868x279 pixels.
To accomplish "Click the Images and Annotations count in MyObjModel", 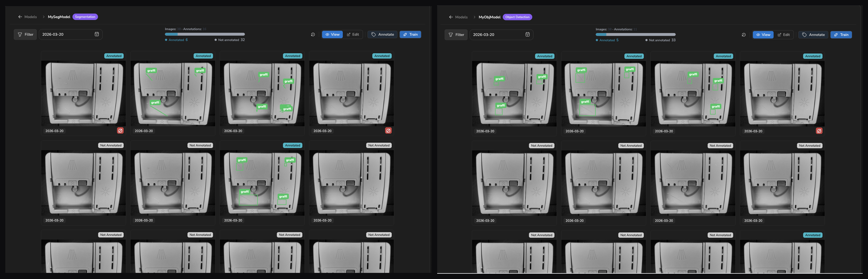I will 616,29.
